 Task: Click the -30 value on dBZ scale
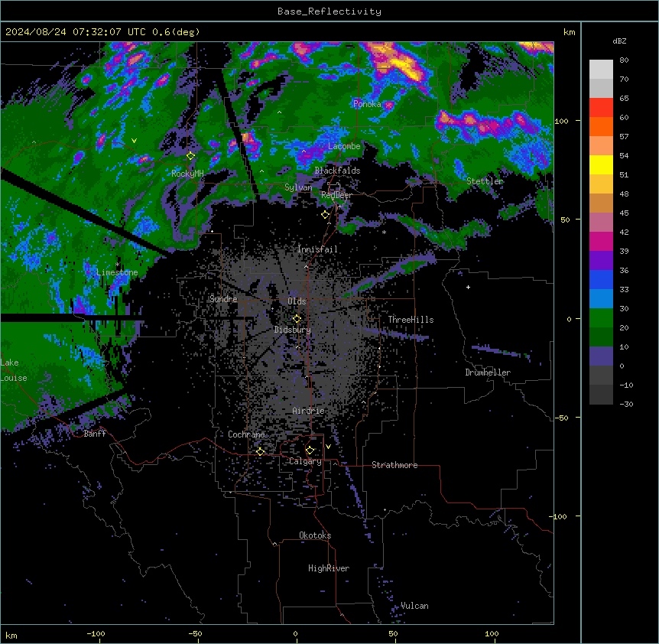click(626, 404)
